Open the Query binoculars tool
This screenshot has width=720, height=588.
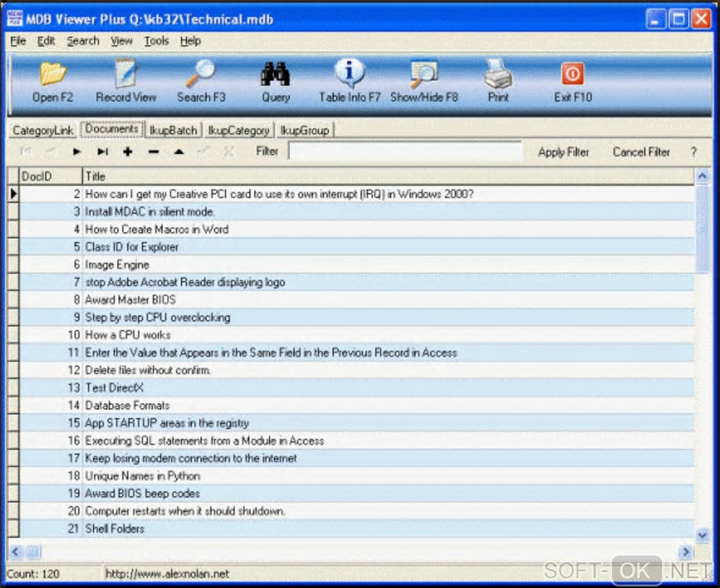click(x=275, y=82)
